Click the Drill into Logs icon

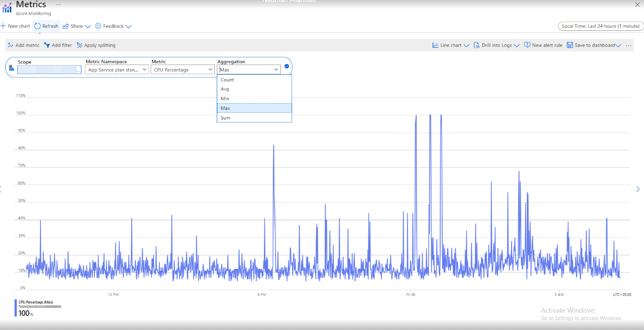coord(477,45)
